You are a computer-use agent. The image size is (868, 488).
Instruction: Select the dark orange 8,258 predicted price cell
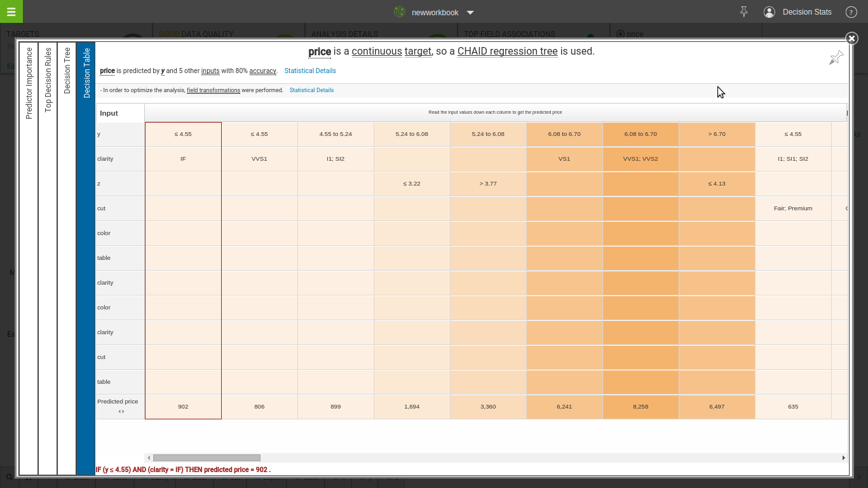(641, 407)
